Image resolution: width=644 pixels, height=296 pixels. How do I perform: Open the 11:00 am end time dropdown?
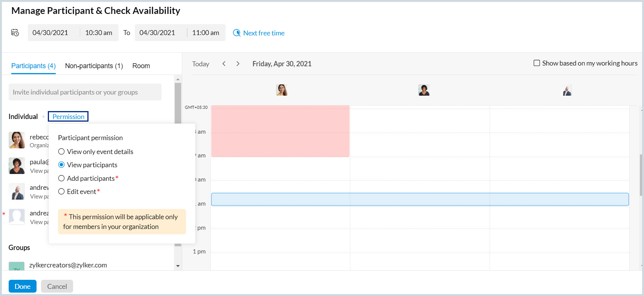pyautogui.click(x=206, y=33)
